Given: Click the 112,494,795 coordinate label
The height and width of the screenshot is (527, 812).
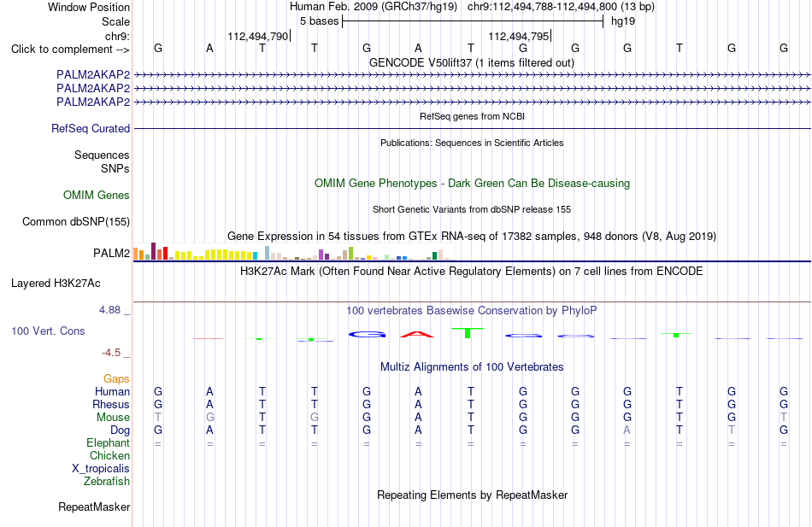Looking at the screenshot, I should pos(518,36).
